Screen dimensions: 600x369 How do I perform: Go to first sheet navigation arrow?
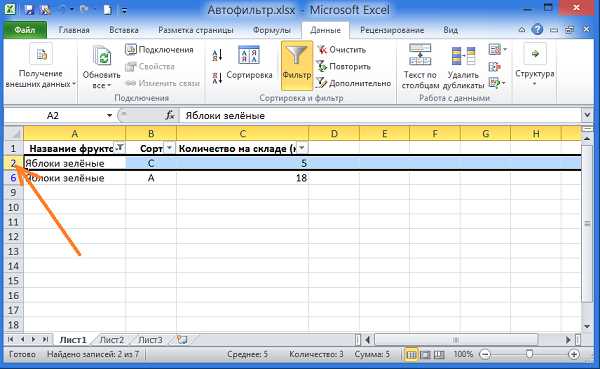tap(11, 340)
